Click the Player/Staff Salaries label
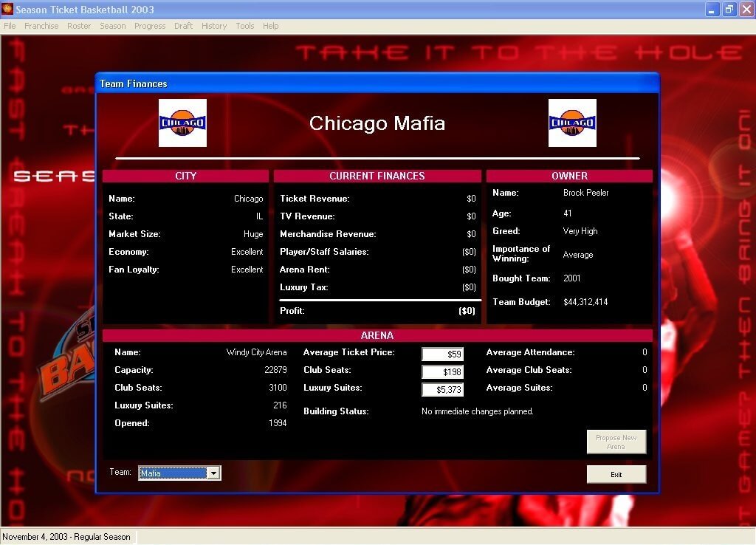 tap(324, 252)
